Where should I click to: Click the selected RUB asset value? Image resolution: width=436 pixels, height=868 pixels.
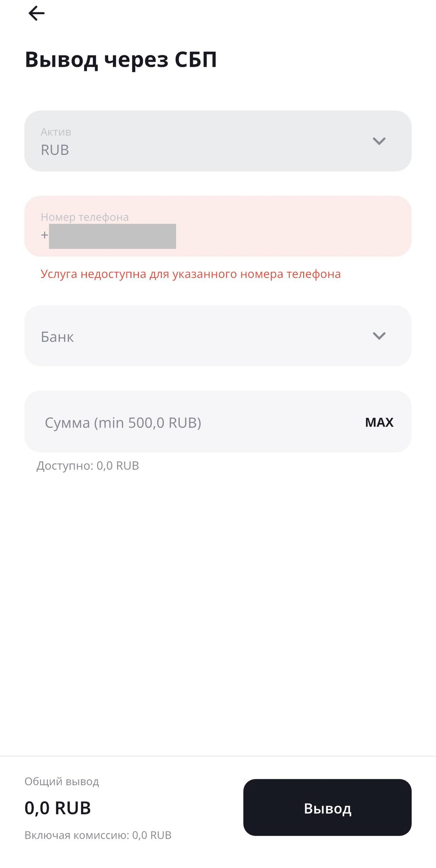pos(55,150)
